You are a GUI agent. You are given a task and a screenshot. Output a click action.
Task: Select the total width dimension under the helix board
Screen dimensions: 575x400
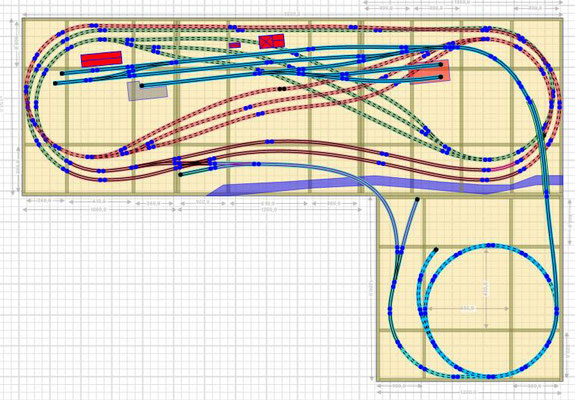pos(466,392)
